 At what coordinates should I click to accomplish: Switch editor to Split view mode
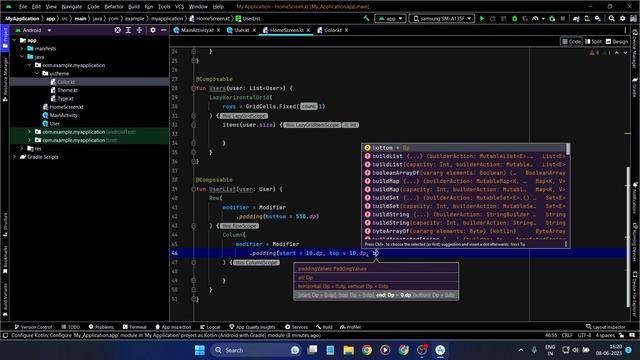pos(593,42)
